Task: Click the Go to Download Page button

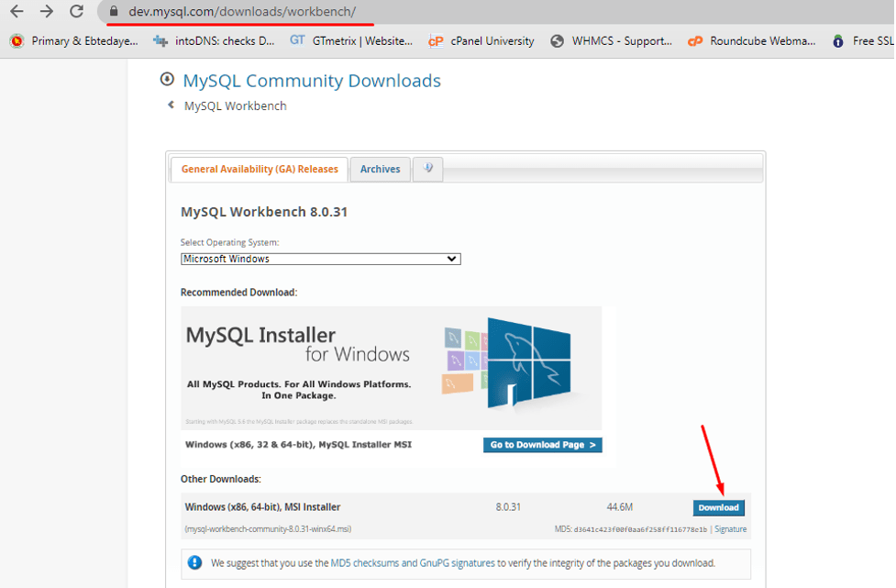Action: click(x=542, y=445)
